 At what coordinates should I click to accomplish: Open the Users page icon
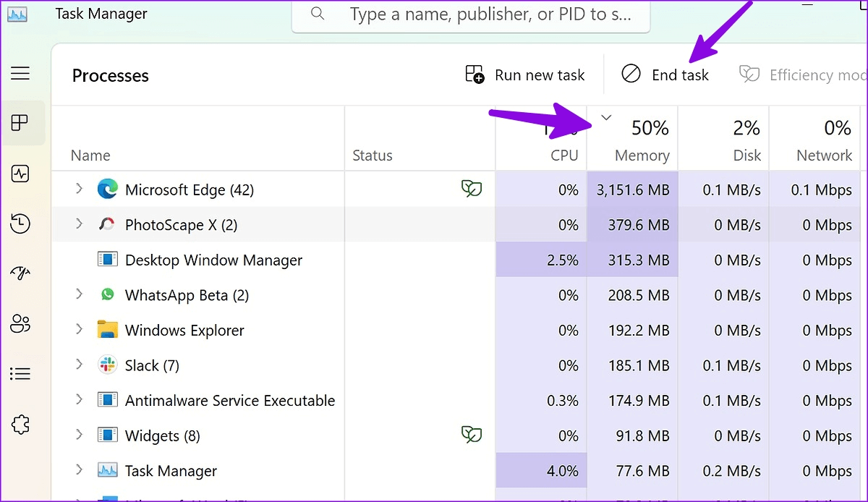20,323
